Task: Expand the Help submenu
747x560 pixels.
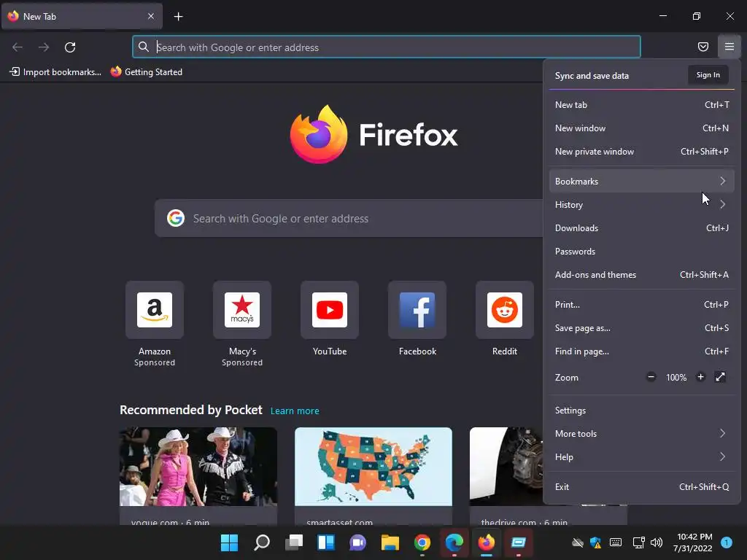Action: point(642,457)
